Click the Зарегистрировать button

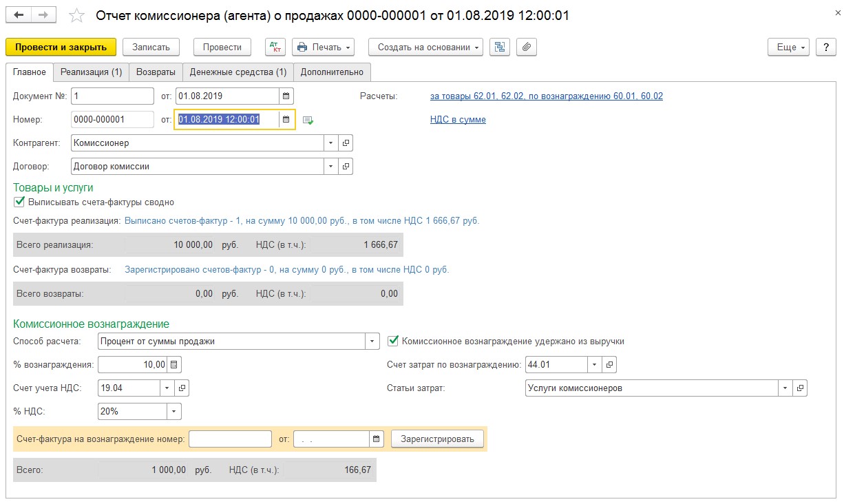point(437,439)
